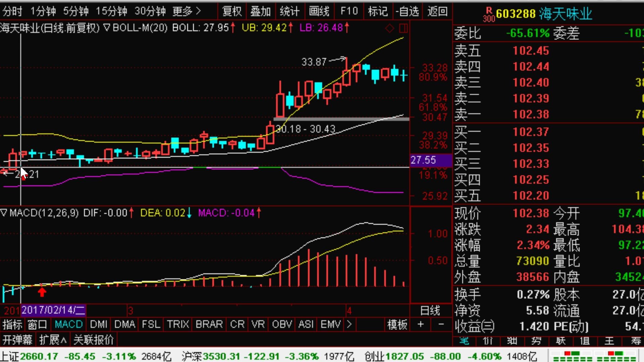Click the 2017/02/14 date marker on timeline
Screen dimensions: 644x362
[53, 310]
